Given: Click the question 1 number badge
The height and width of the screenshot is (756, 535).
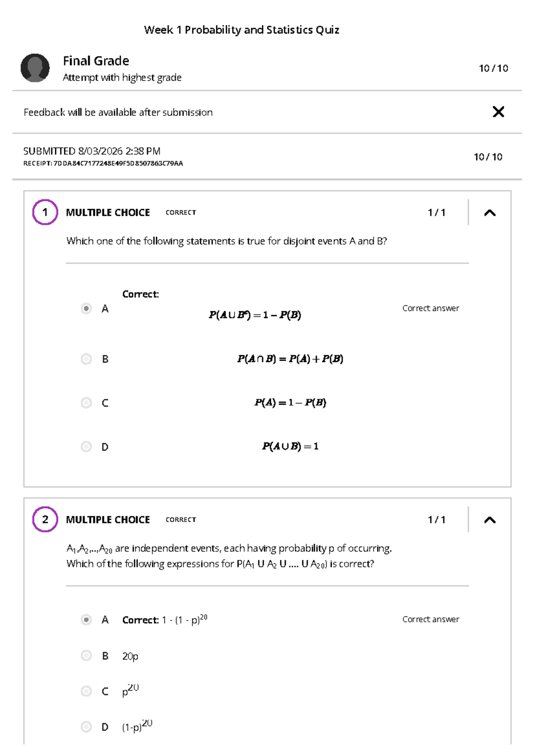Looking at the screenshot, I should [45, 212].
